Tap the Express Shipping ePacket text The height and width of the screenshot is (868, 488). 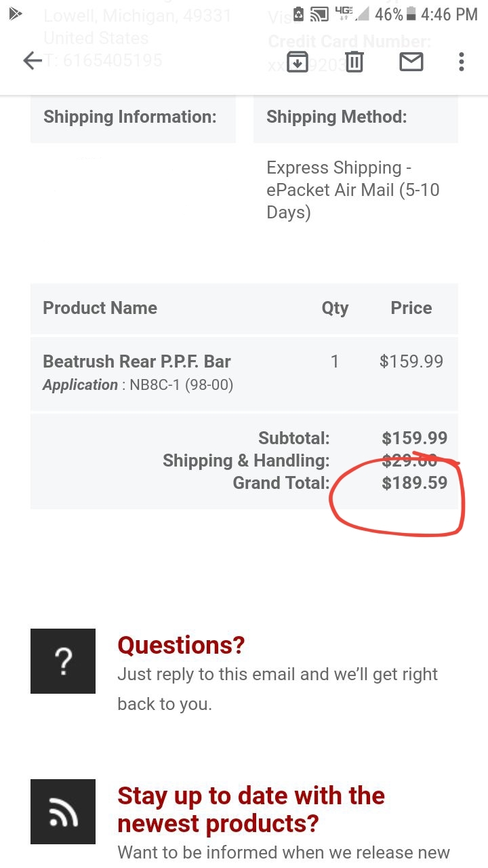(x=352, y=190)
